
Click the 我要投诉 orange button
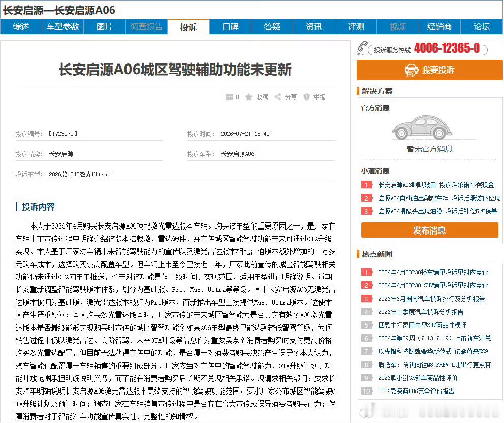430,70
